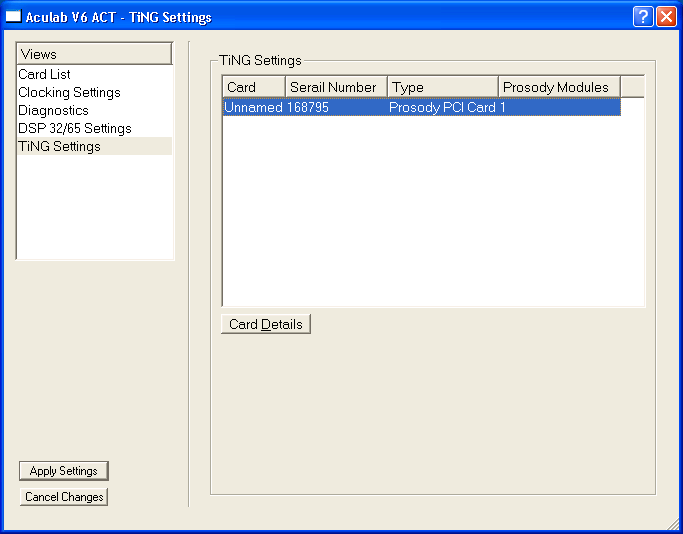Click Apply Settings button
This screenshot has width=683, height=534.
coord(64,471)
